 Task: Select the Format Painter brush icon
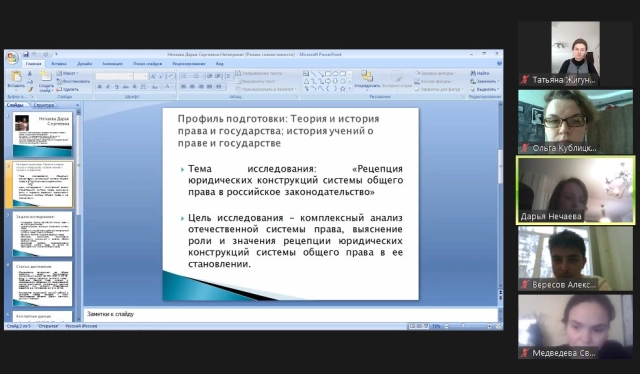coord(30,89)
